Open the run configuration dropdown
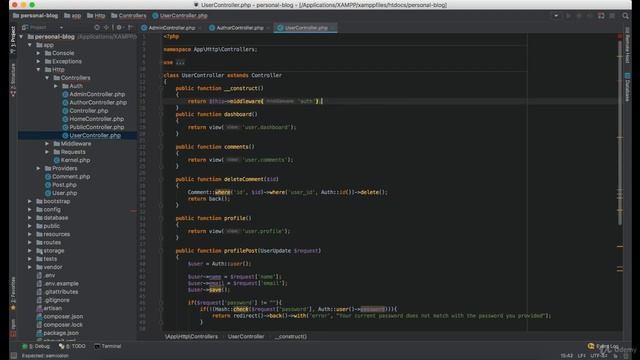 [x=556, y=16]
